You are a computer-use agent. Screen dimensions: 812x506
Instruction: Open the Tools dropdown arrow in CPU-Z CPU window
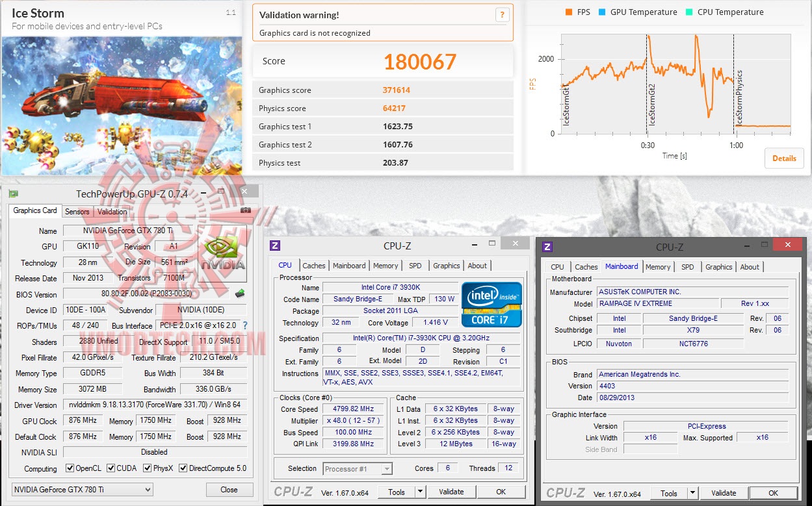point(420,492)
